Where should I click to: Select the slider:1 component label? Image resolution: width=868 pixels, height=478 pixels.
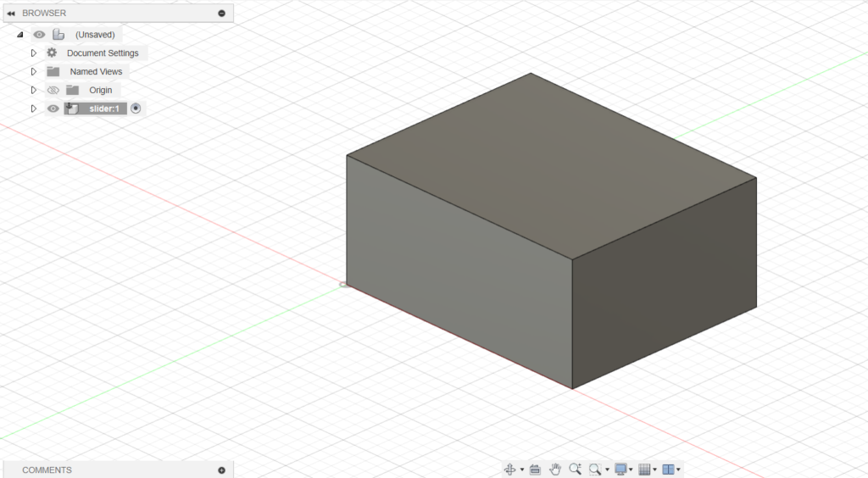pos(104,108)
